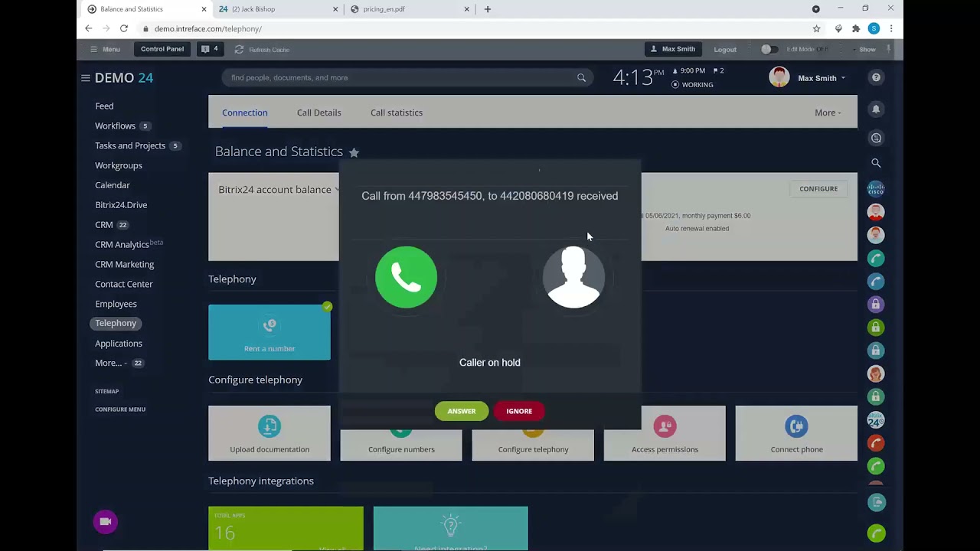
Task: Expand Max Smith profile dropdown
Action: coord(822,78)
